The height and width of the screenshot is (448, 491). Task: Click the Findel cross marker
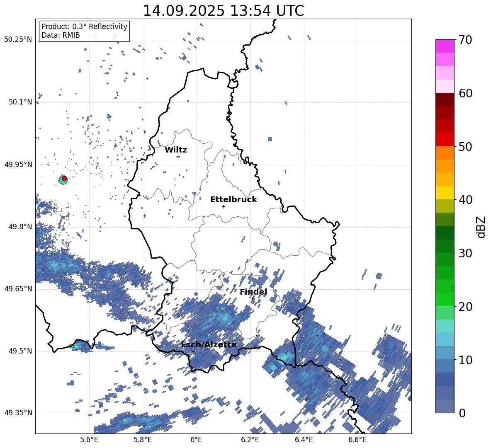[x=253, y=299]
